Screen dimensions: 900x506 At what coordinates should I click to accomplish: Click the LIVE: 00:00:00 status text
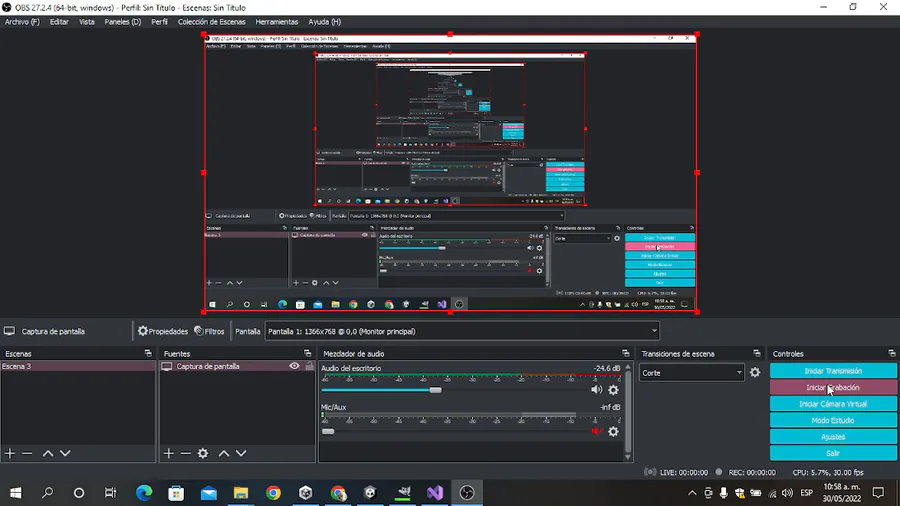(x=684, y=473)
